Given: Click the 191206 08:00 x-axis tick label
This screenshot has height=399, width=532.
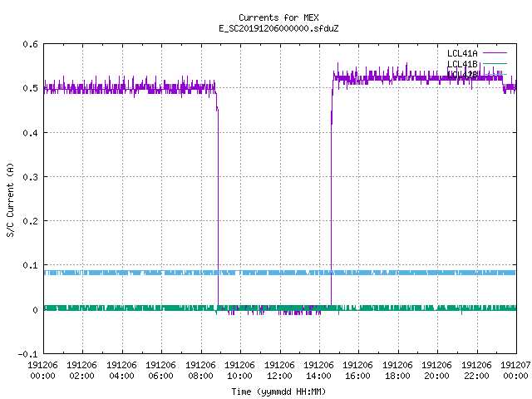Looking at the screenshot, I should coord(200,371).
